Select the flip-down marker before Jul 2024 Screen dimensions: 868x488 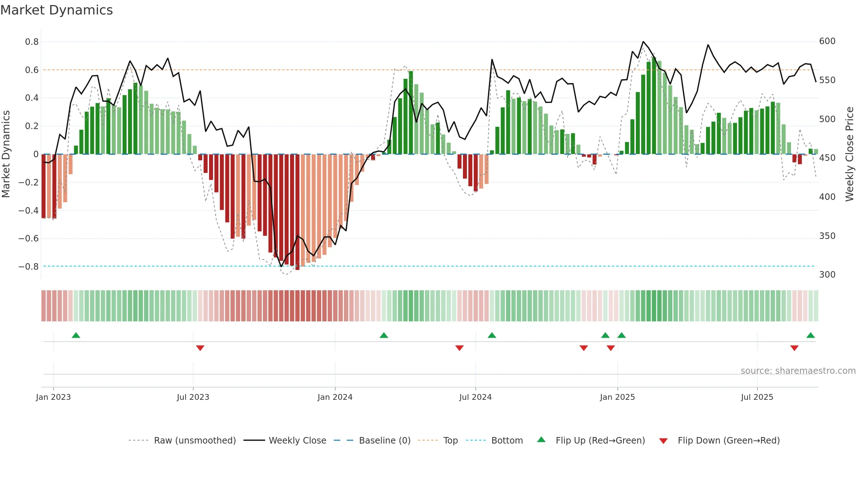point(459,348)
